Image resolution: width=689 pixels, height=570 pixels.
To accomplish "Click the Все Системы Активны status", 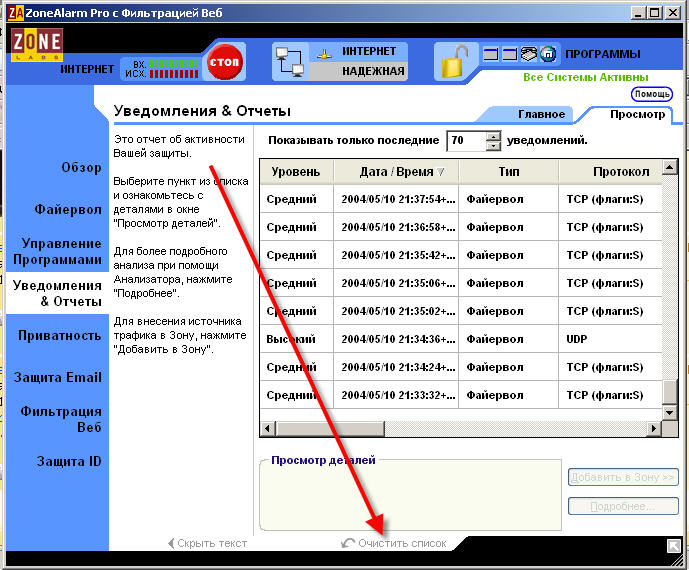I will [x=586, y=77].
